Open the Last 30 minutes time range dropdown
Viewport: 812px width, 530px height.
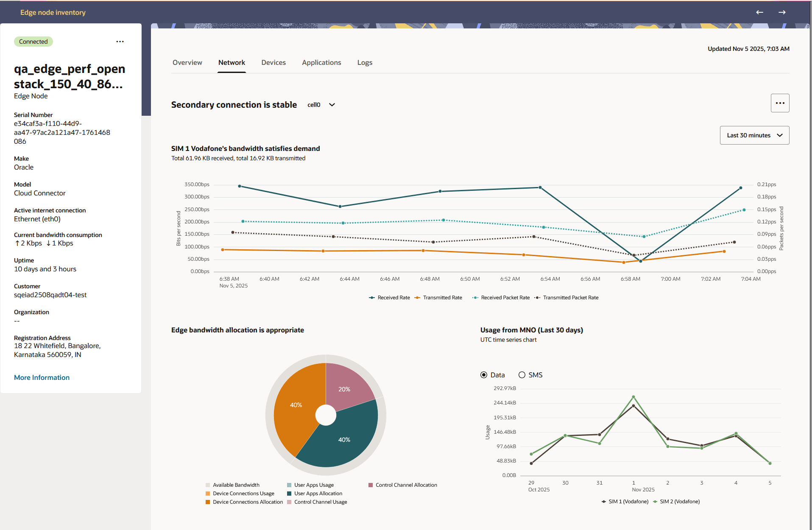[754, 135]
